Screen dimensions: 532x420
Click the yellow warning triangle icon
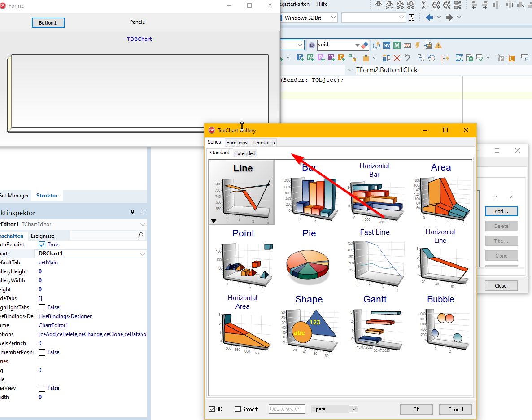[438, 45]
